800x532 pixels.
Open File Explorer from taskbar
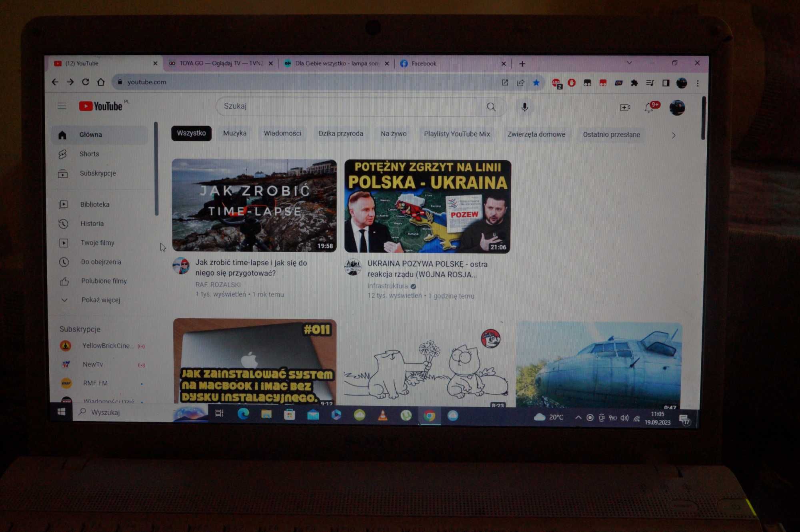point(266,414)
